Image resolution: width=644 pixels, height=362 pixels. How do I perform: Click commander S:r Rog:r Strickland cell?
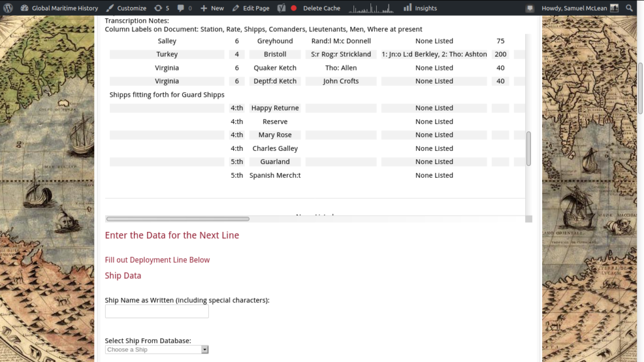[x=341, y=54]
